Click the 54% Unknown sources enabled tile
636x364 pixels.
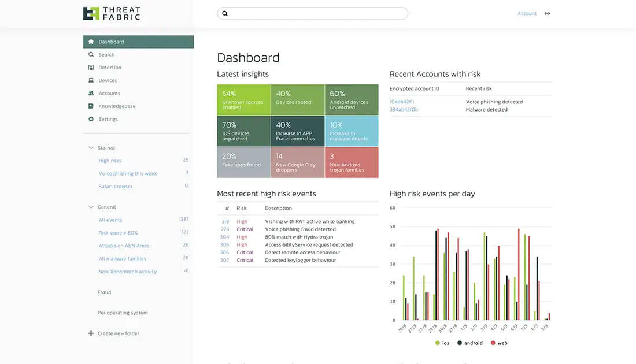pos(244,100)
